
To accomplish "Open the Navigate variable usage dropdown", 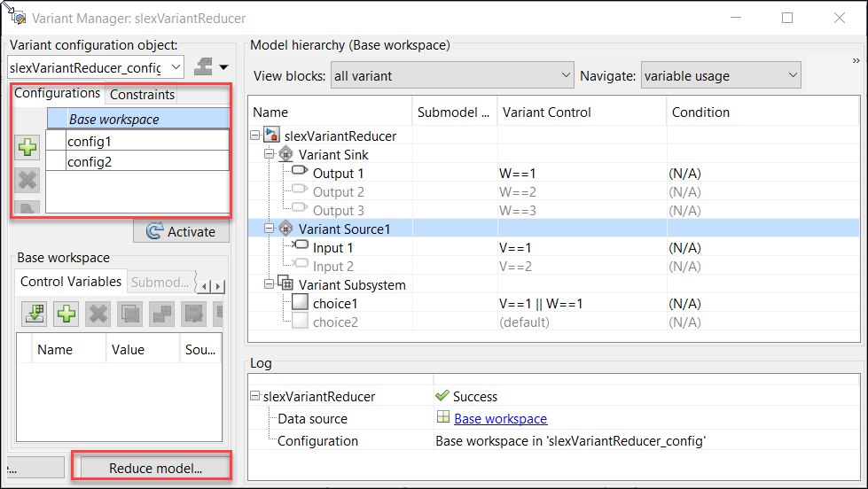I will click(721, 76).
